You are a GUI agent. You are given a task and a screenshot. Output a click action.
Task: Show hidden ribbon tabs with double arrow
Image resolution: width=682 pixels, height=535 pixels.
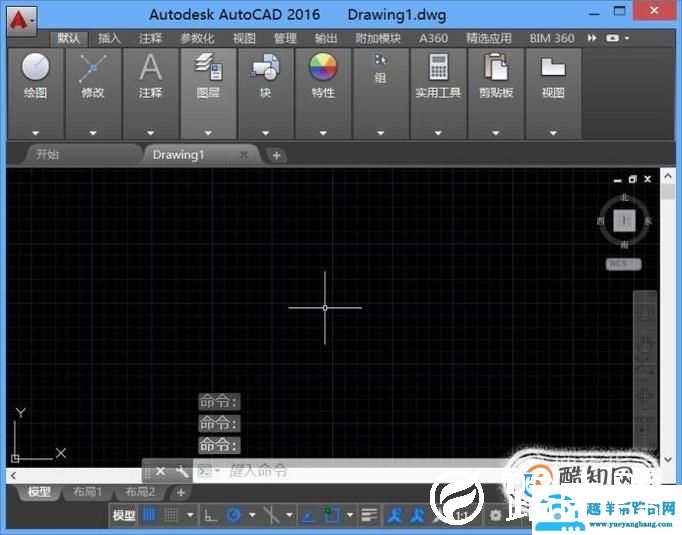(x=592, y=38)
